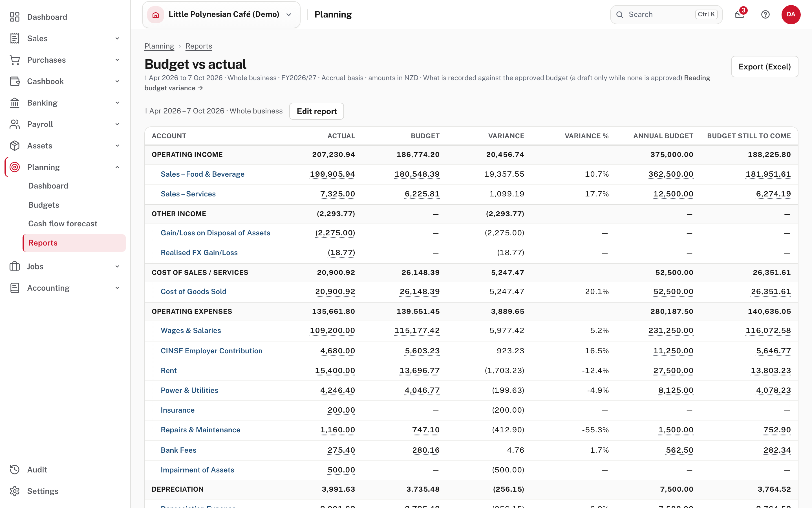The width and height of the screenshot is (812, 508).
Task: Click the Audit history icon
Action: click(14, 470)
